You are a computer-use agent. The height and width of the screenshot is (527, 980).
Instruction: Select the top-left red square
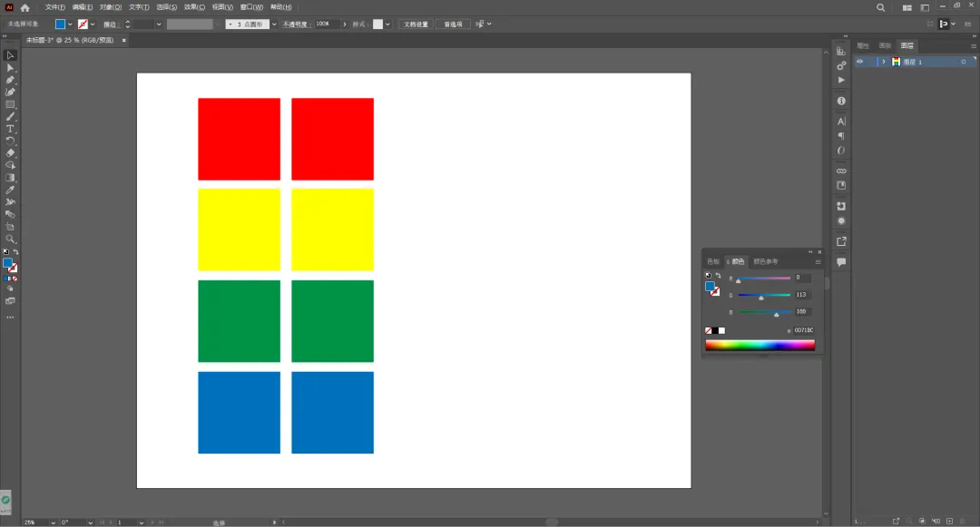click(x=240, y=140)
